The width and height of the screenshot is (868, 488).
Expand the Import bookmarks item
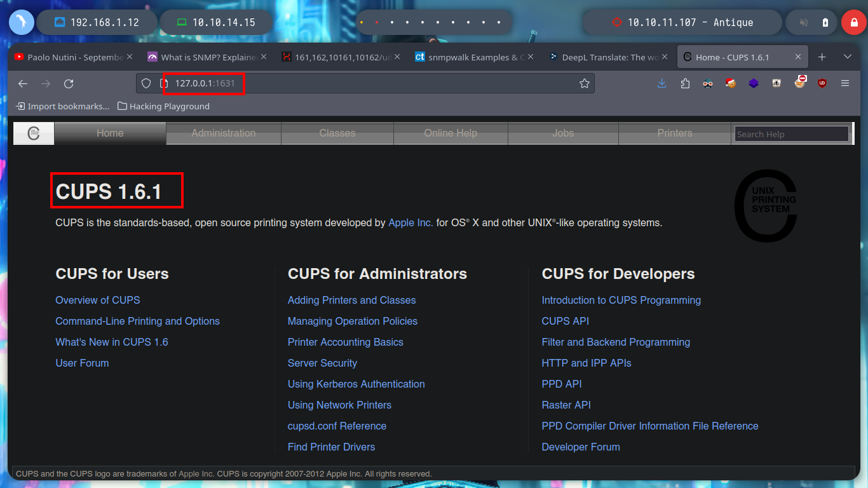pyautogui.click(x=62, y=106)
